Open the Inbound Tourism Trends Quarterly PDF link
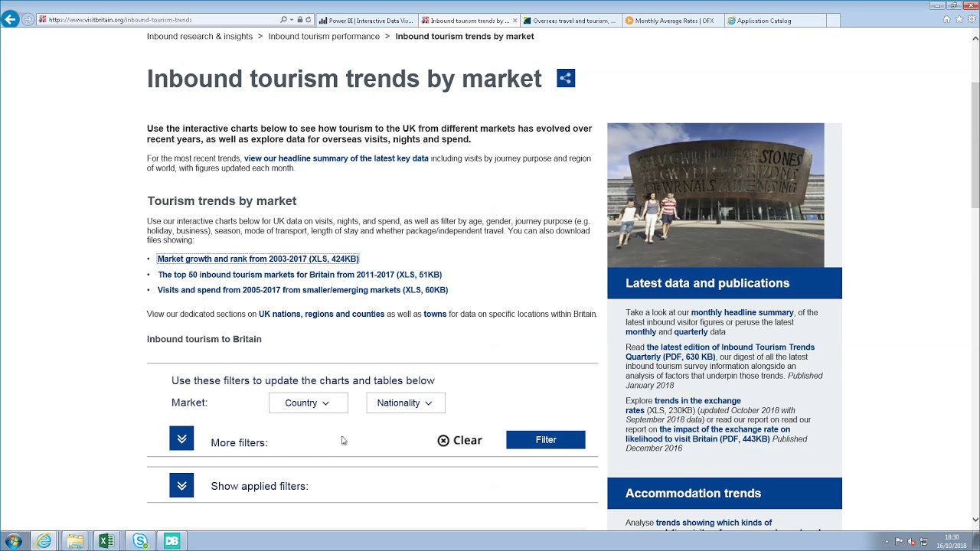Screen dimensions: 980x551 (720, 352)
